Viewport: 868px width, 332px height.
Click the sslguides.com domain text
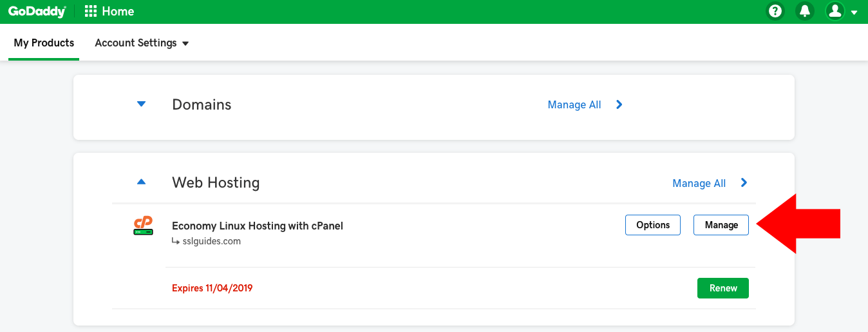[x=211, y=241]
